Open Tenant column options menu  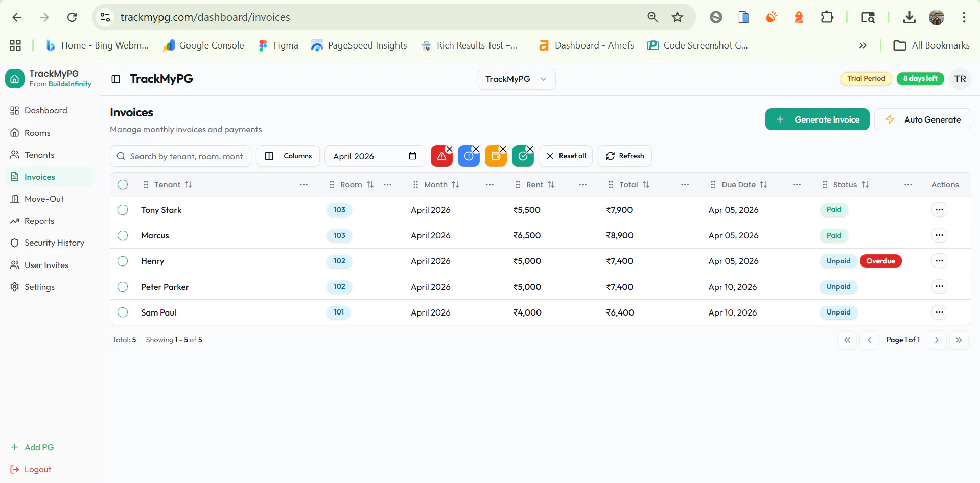304,185
